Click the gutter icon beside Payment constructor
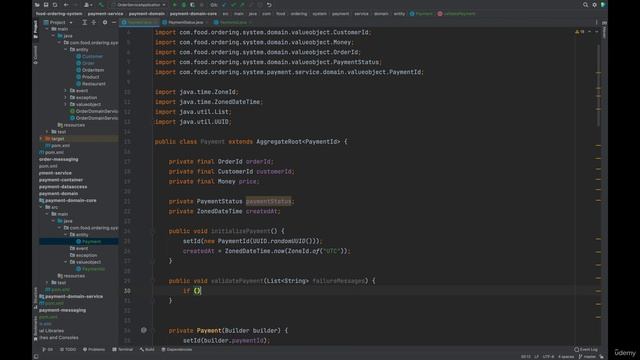640x360 pixels. (x=144, y=330)
